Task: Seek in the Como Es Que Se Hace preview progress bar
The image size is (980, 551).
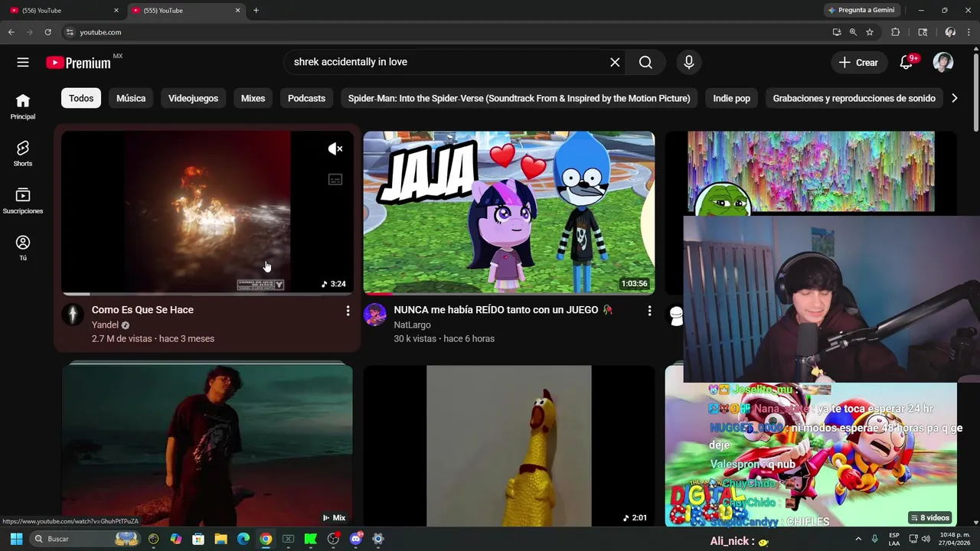Action: [x=207, y=293]
